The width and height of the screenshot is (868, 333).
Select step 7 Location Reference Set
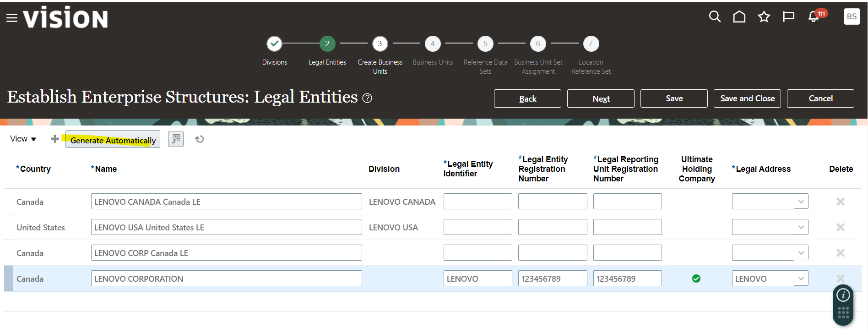pos(591,44)
